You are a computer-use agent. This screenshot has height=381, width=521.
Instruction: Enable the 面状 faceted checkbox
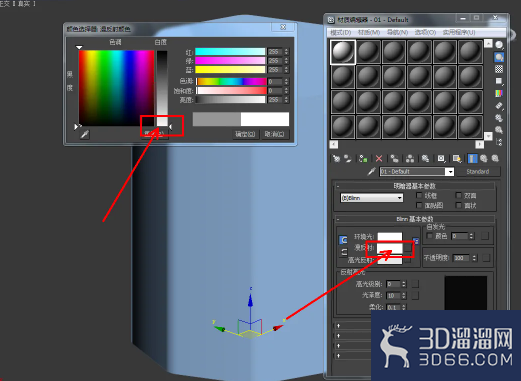click(459, 205)
